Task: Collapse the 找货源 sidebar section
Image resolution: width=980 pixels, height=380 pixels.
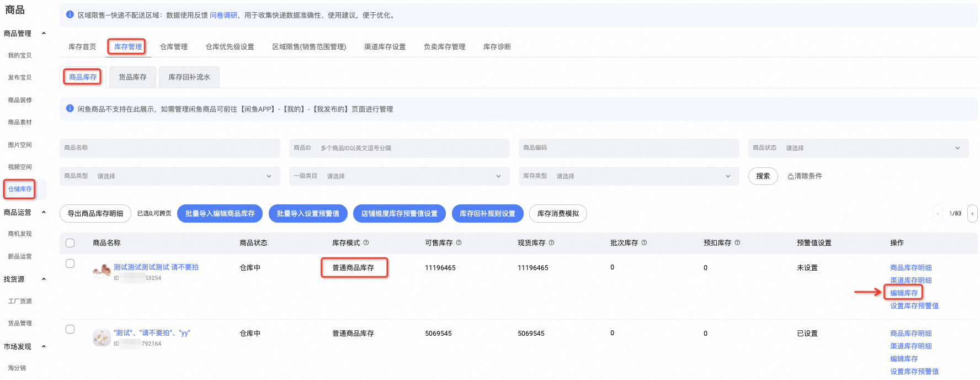Action: [x=44, y=279]
